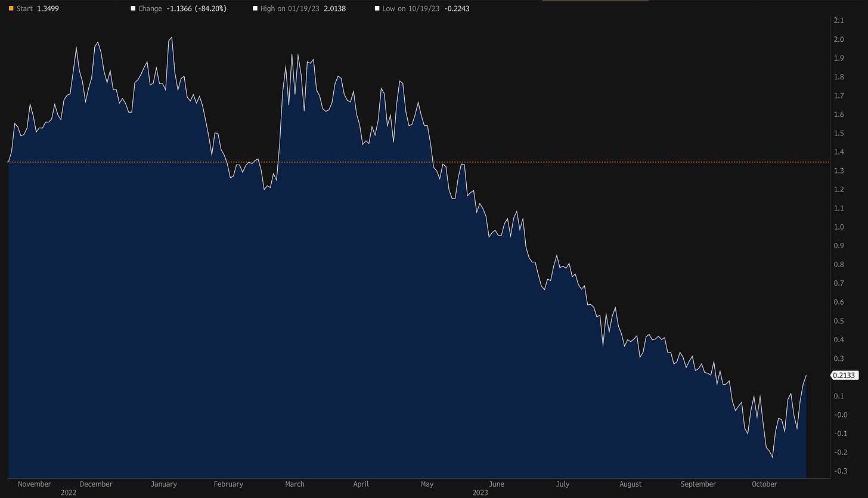Viewport: 868px width, 498px height.
Task: Click the 0.3 tick on the y-axis
Action: click(x=839, y=358)
